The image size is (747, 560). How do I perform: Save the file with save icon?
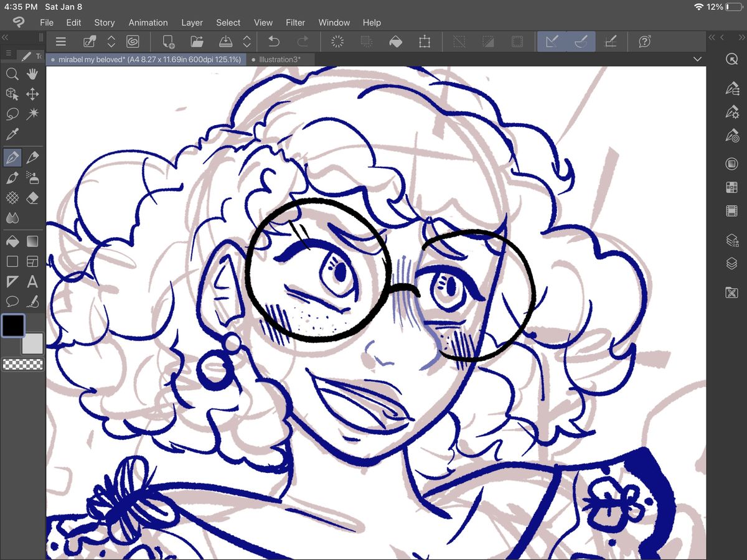click(225, 42)
